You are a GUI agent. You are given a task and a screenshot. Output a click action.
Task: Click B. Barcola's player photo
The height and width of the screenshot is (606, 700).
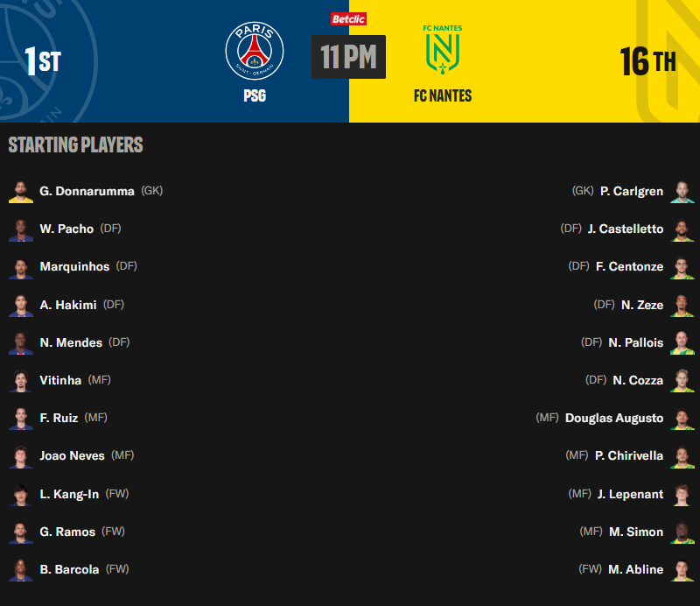tap(21, 569)
